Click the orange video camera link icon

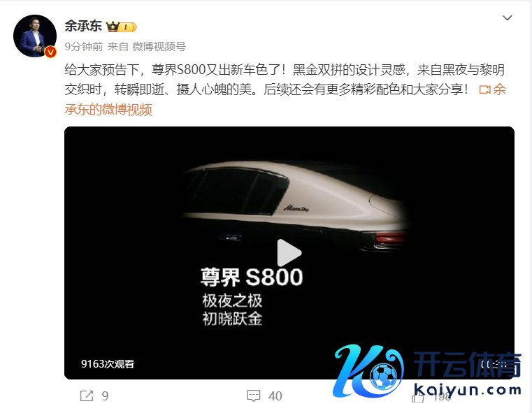click(485, 89)
